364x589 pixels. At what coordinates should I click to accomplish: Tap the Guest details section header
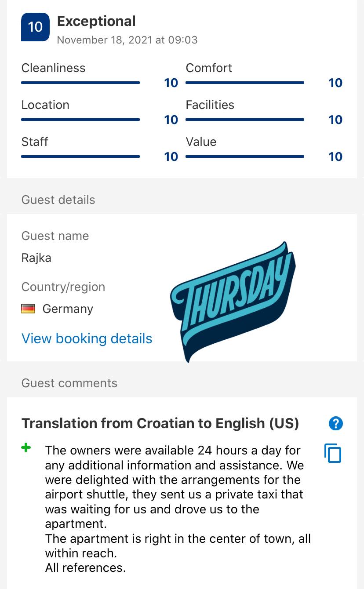(58, 200)
